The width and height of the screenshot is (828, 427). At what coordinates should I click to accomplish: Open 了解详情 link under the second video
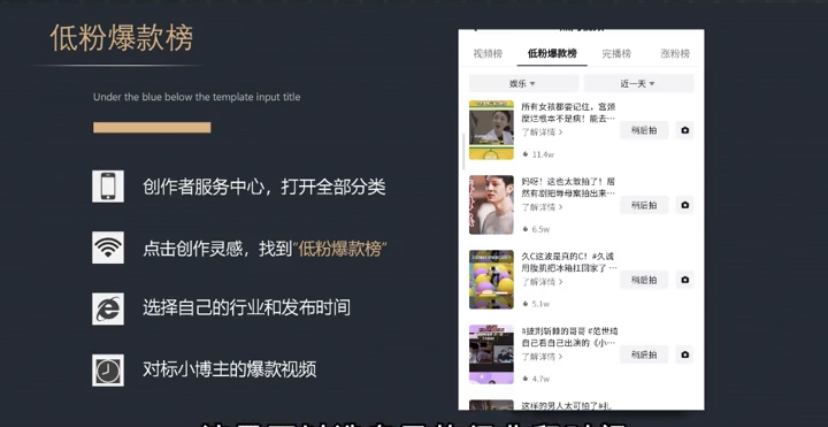(542, 206)
